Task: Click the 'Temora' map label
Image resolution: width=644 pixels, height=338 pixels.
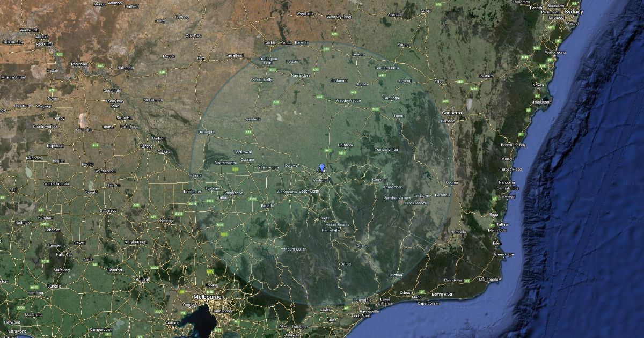Action: pos(357,54)
